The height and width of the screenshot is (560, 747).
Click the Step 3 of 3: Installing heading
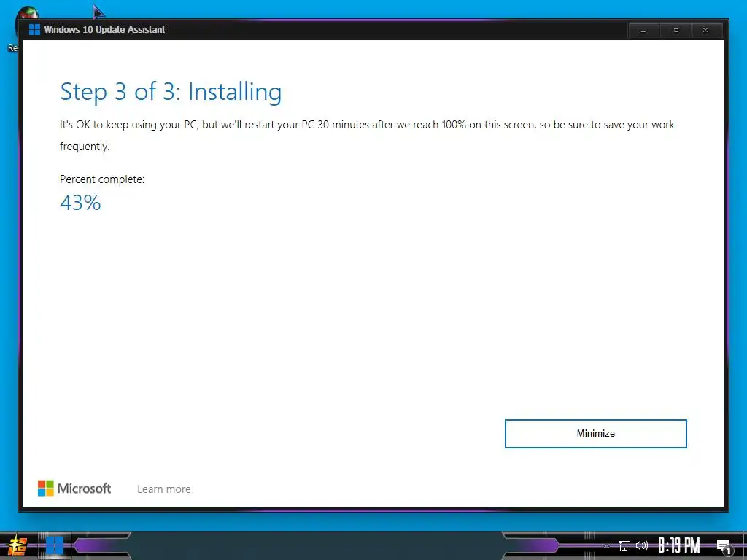click(171, 92)
